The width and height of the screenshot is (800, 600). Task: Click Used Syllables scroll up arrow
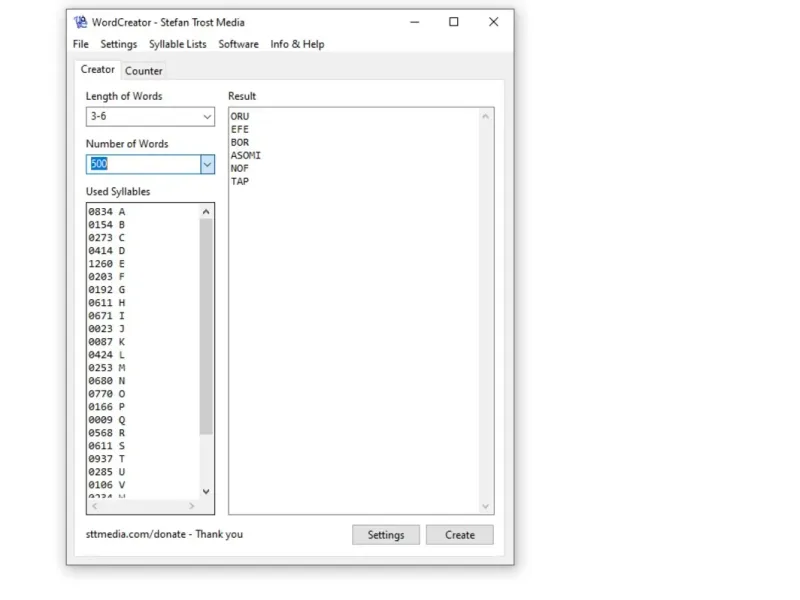pyautogui.click(x=206, y=211)
